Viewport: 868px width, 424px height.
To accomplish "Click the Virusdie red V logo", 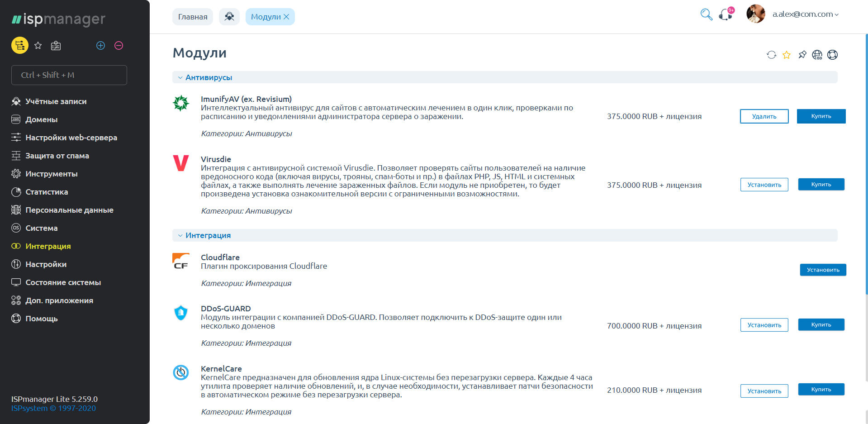I will coord(181,163).
